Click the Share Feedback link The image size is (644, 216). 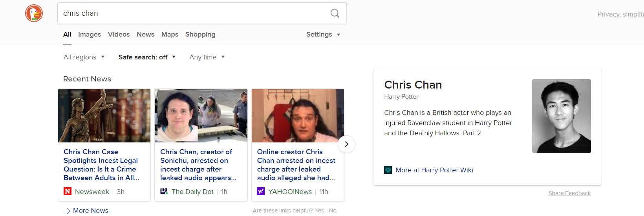[569, 193]
